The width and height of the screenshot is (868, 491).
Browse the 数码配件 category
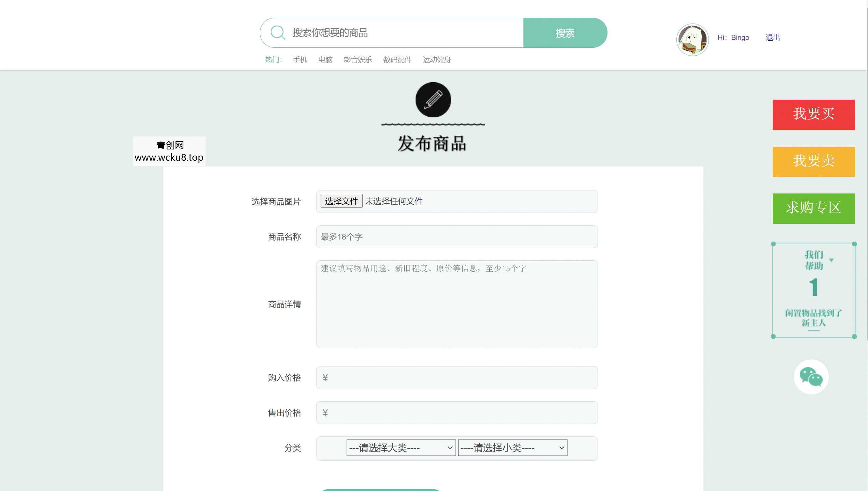tap(397, 59)
